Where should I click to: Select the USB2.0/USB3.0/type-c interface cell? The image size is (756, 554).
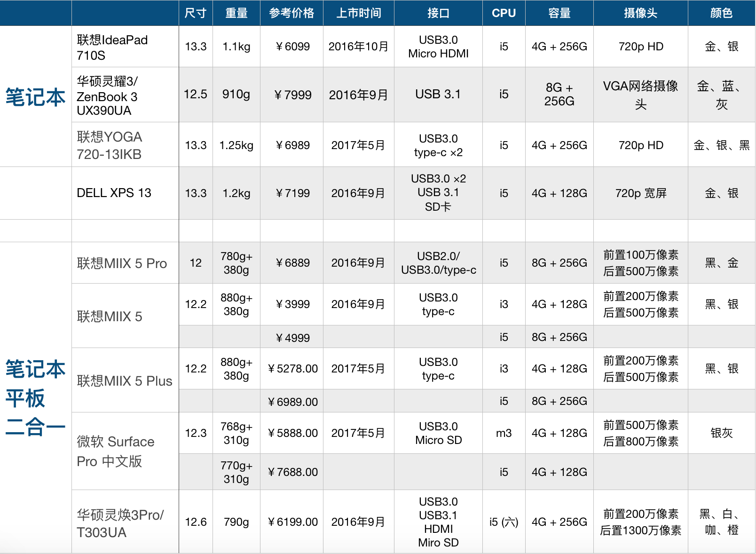click(438, 263)
